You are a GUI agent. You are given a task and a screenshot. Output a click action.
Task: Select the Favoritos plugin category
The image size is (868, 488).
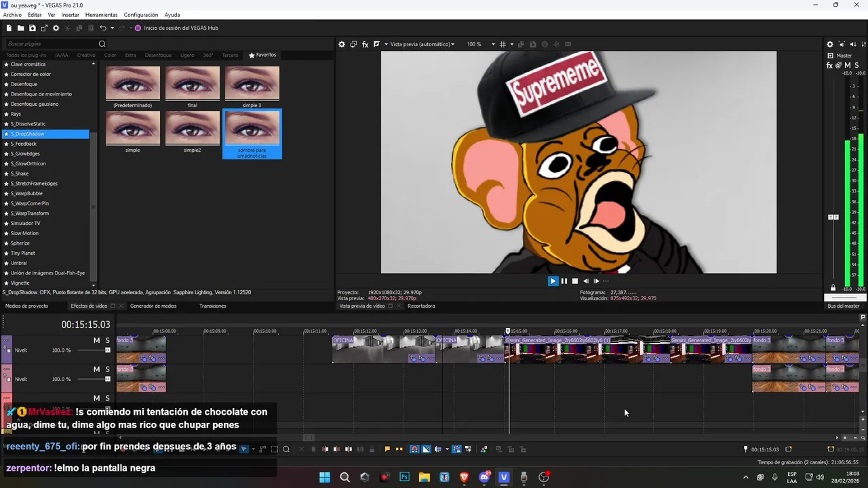pyautogui.click(x=262, y=55)
